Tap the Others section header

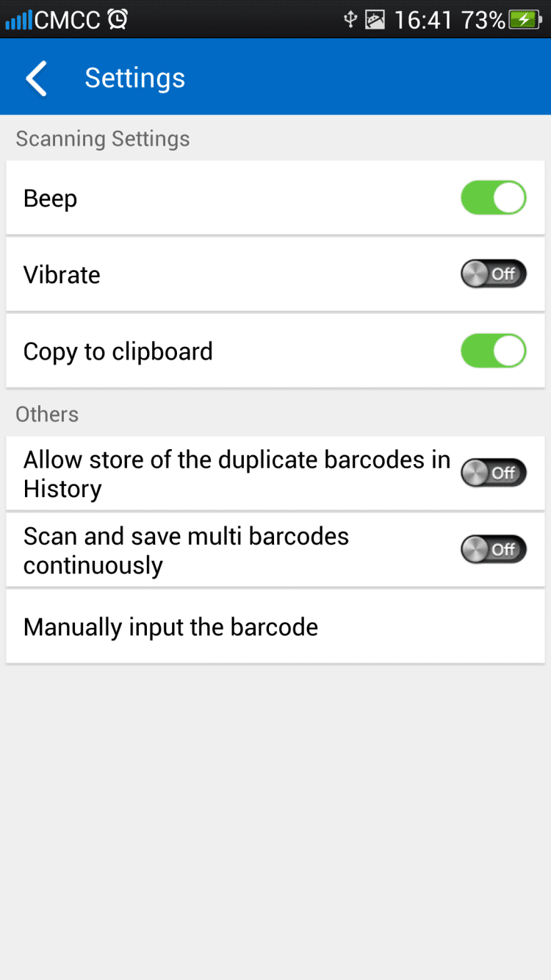coord(47,414)
